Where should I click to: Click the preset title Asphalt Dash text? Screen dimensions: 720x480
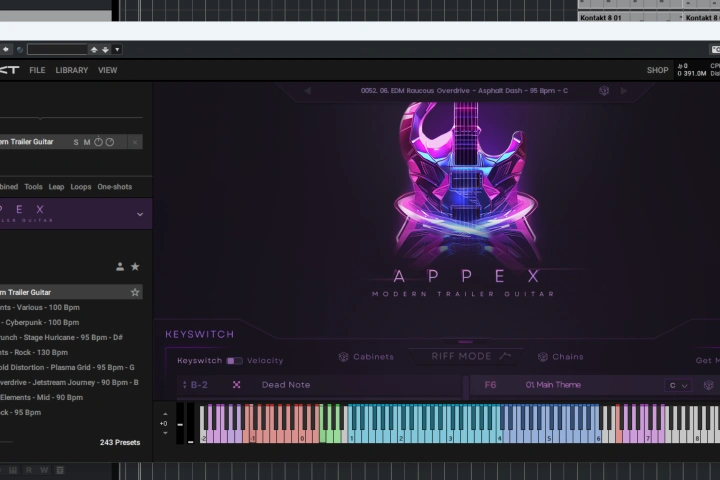point(500,91)
